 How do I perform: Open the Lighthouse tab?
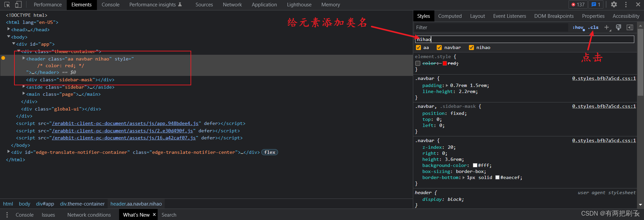[299, 5]
